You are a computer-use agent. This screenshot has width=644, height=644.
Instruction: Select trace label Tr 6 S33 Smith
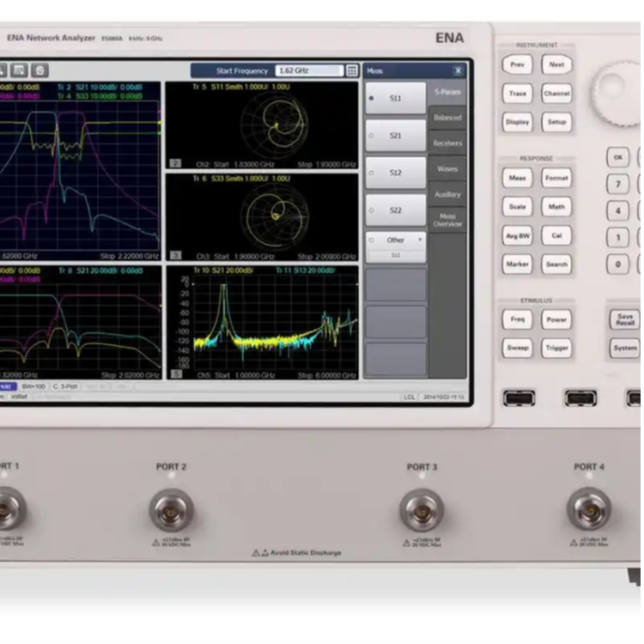(241, 179)
